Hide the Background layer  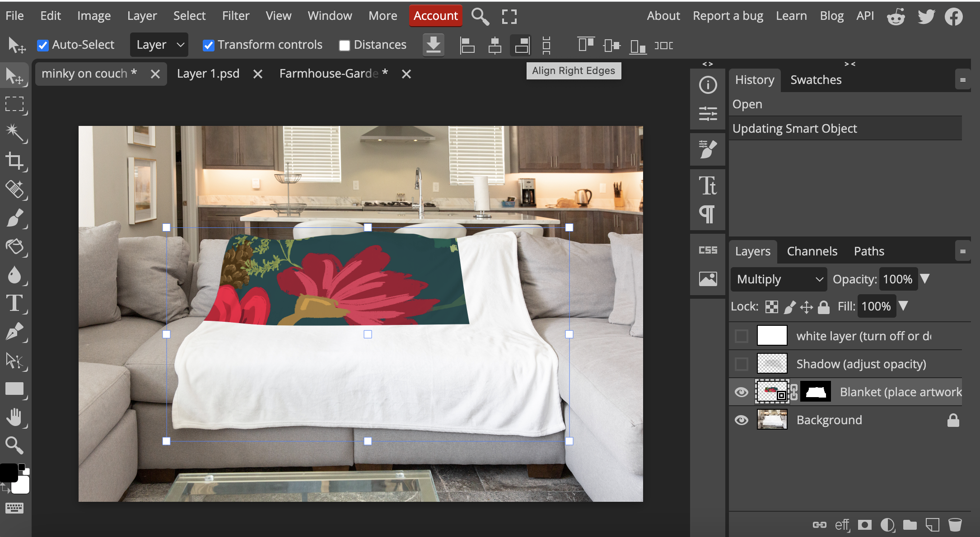pos(741,420)
